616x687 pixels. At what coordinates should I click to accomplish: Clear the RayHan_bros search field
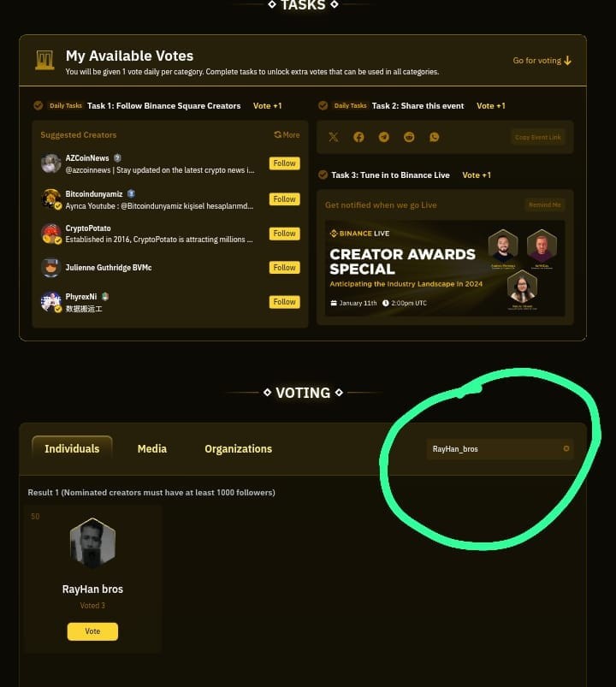coord(566,448)
